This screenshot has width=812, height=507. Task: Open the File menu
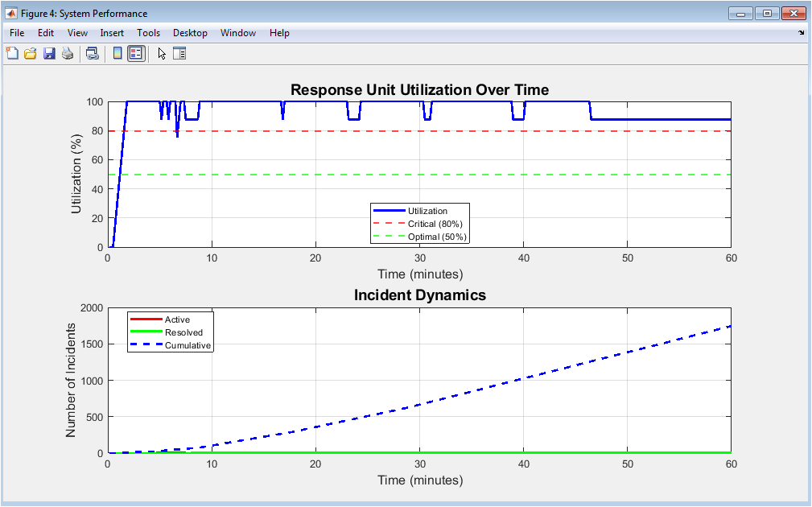coord(17,33)
